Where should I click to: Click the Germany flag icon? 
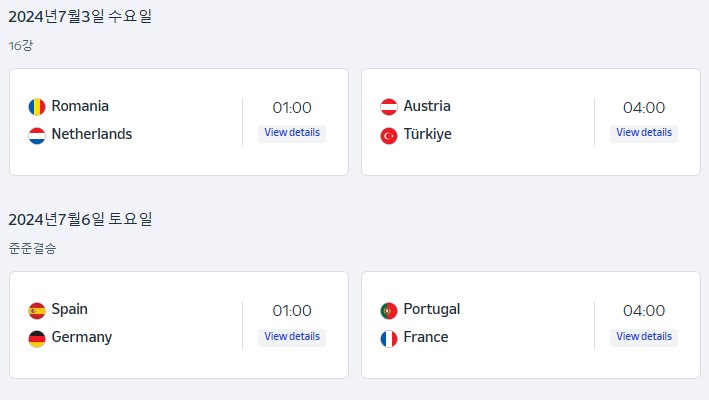(x=37, y=339)
